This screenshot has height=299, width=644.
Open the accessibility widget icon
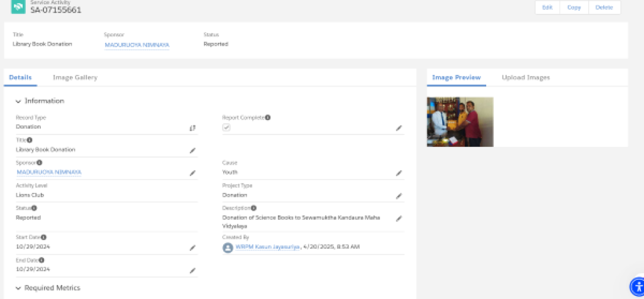tap(638, 286)
